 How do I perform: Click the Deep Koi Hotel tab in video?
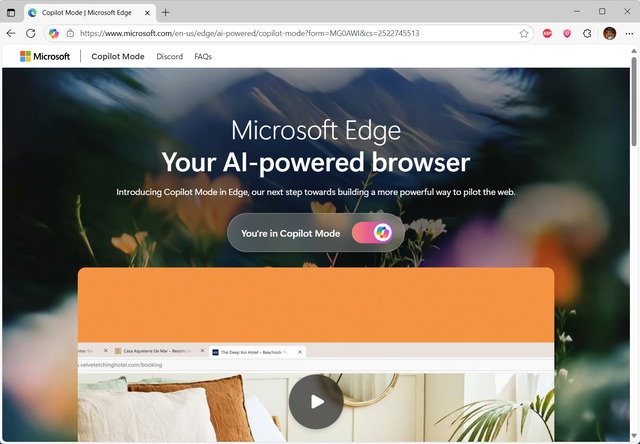click(x=258, y=352)
